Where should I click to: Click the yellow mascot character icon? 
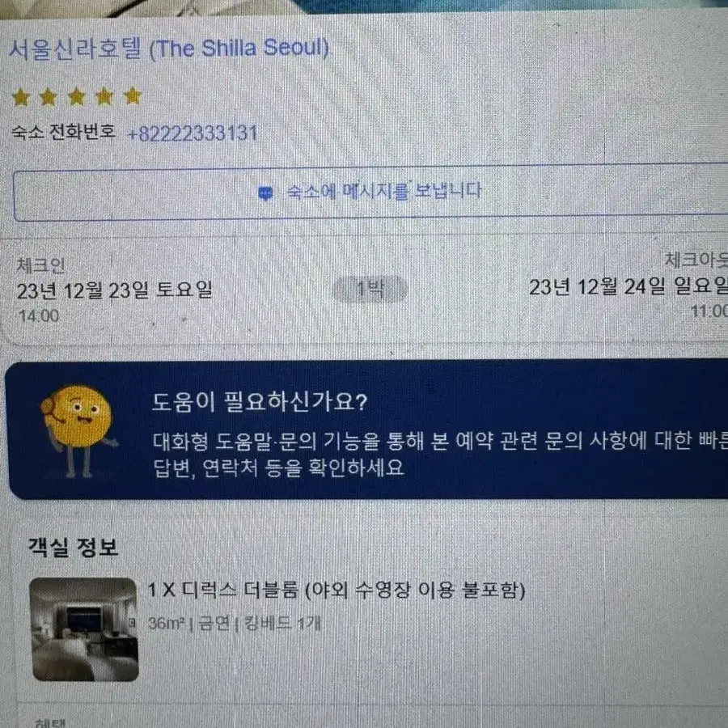click(x=78, y=430)
